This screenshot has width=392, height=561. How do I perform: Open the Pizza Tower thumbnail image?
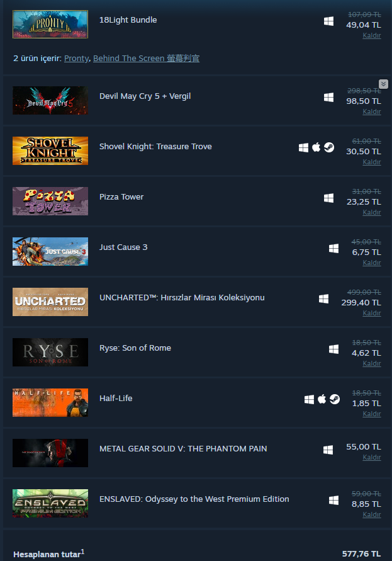point(50,201)
